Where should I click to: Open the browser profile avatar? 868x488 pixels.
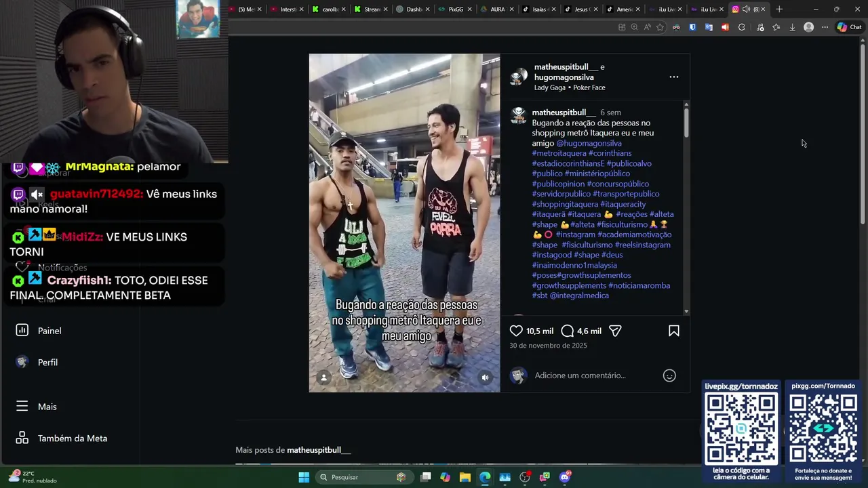pyautogui.click(x=808, y=27)
